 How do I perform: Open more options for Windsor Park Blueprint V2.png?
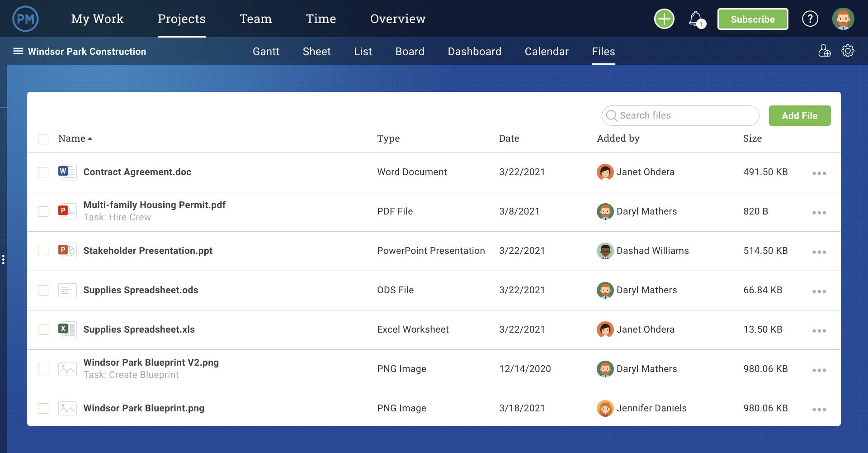coord(819,370)
